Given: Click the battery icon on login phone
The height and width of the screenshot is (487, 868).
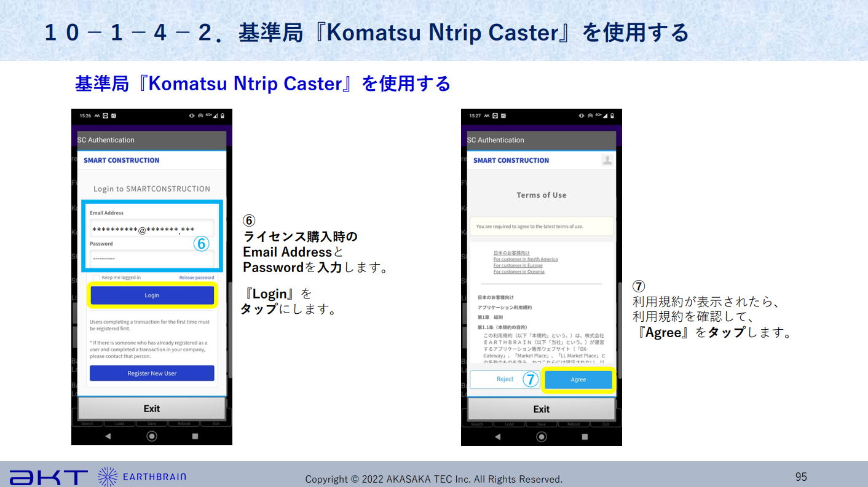Looking at the screenshot, I should (x=223, y=115).
